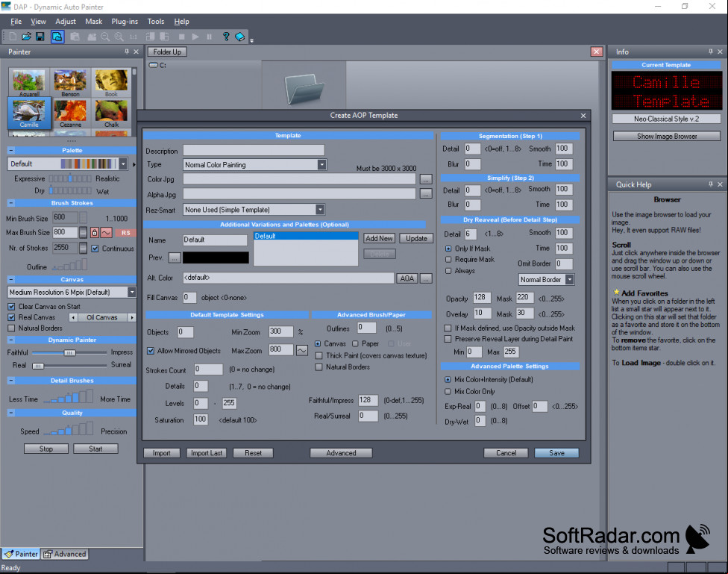Select the Paper radio option
Screen dimensions: 728x574
355,344
